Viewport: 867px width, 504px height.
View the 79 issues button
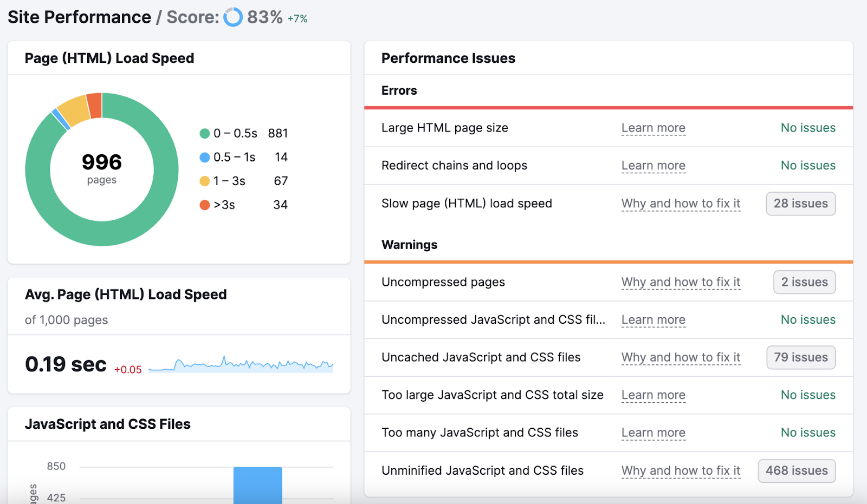[801, 357]
